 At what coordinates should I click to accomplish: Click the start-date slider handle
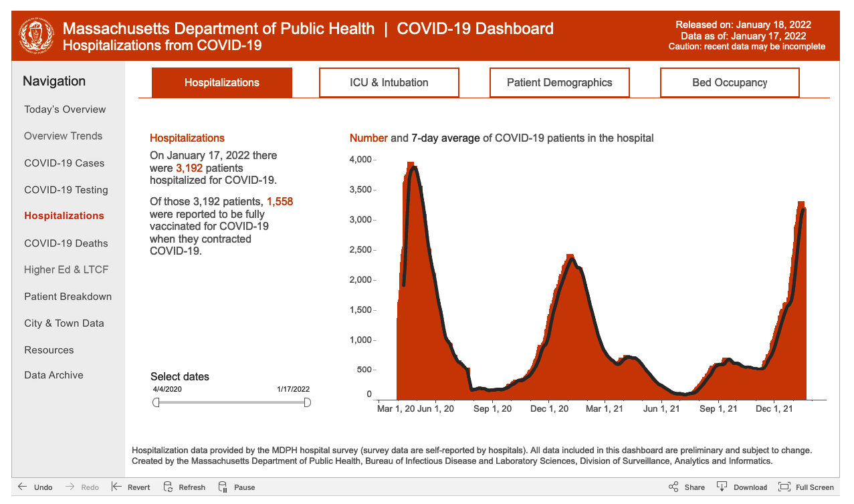click(x=156, y=402)
